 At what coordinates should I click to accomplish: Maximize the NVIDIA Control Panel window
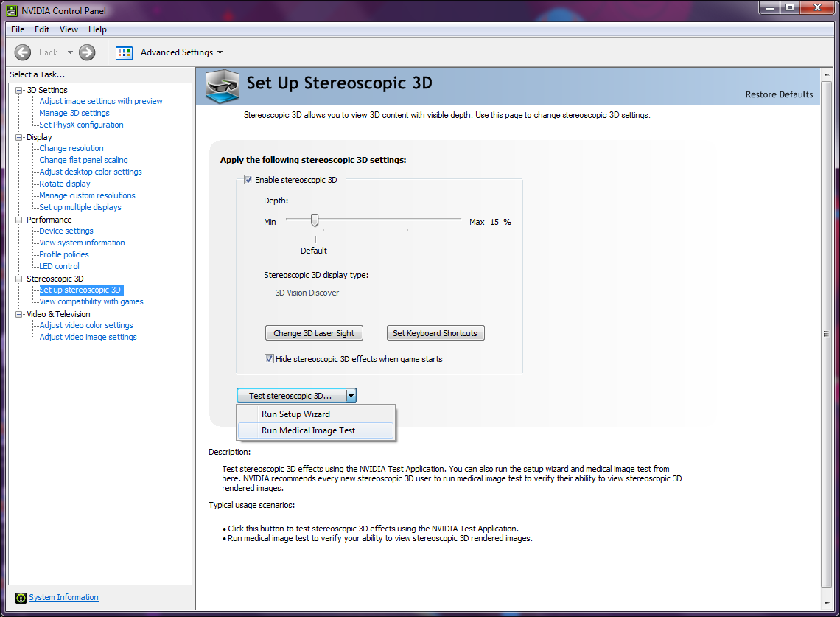pyautogui.click(x=790, y=7)
